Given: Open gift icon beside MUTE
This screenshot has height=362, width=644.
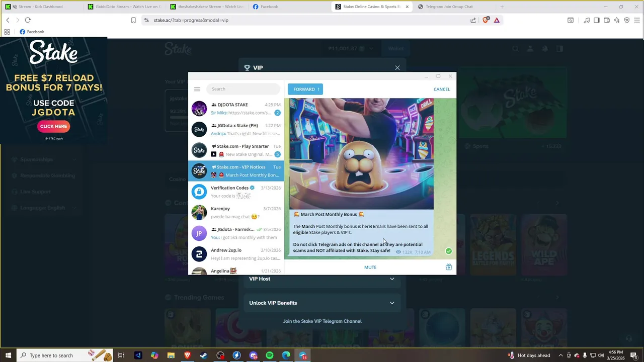Looking at the screenshot, I should click(x=448, y=267).
